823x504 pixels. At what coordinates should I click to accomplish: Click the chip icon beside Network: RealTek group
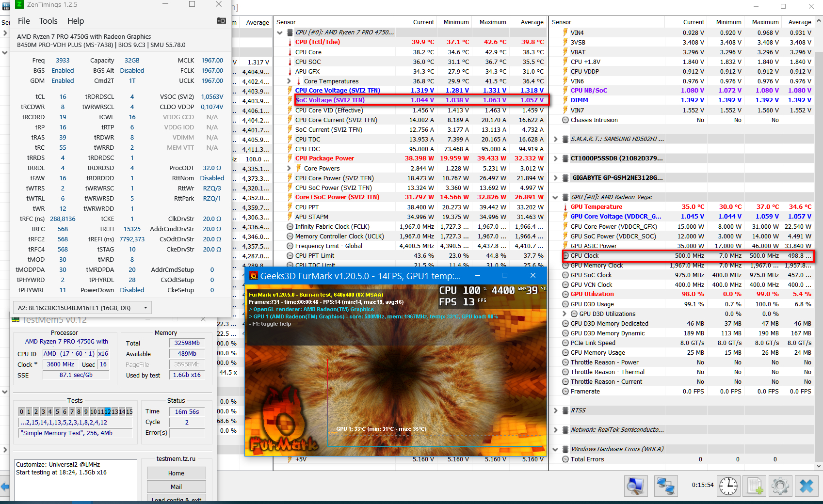[x=565, y=430]
